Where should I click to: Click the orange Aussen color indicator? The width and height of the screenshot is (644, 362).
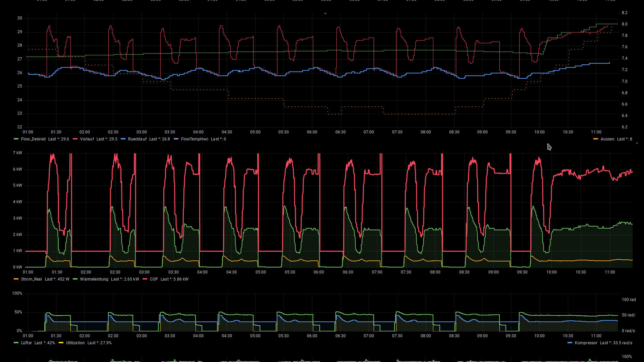[596, 139]
